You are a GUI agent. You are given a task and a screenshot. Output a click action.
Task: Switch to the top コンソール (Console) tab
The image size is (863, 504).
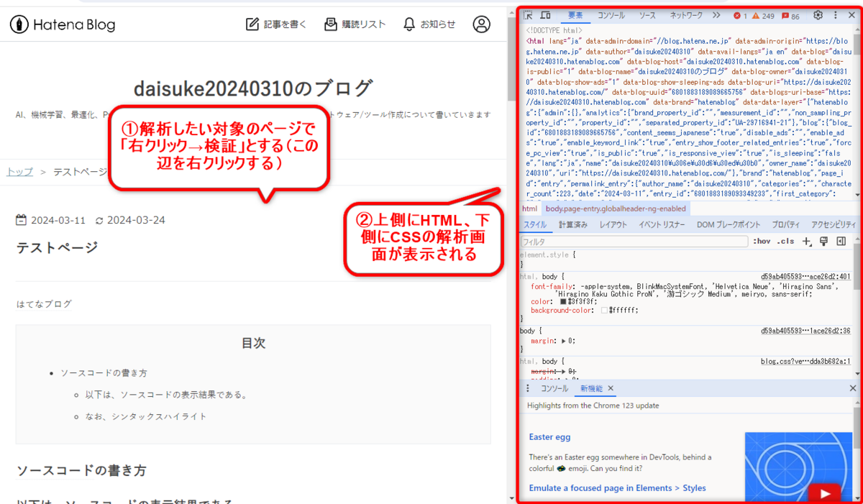611,15
